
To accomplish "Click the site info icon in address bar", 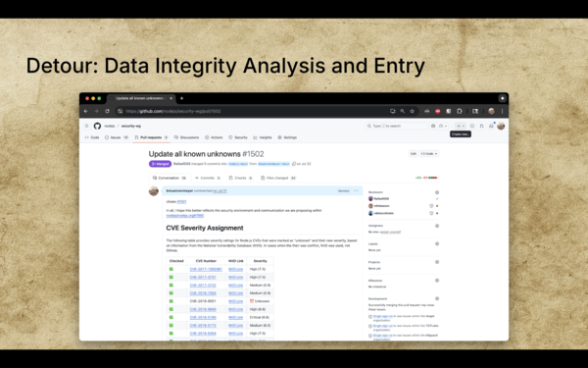I will click(x=120, y=111).
